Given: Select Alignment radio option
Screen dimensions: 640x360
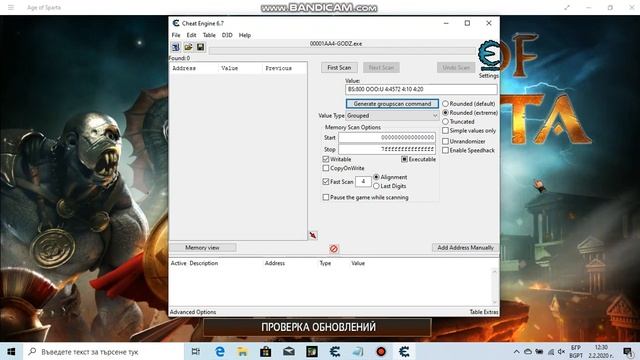Looking at the screenshot, I should [x=376, y=177].
